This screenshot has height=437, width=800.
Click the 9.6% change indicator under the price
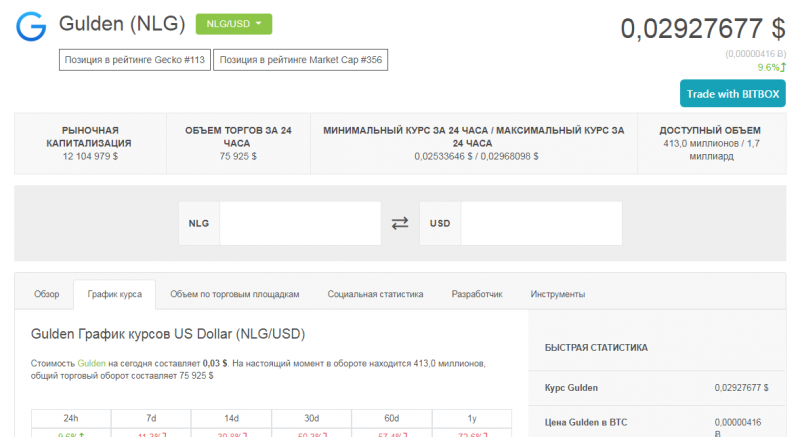771,67
